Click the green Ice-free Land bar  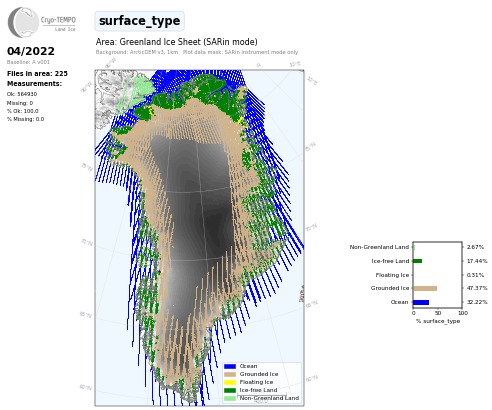click(418, 261)
